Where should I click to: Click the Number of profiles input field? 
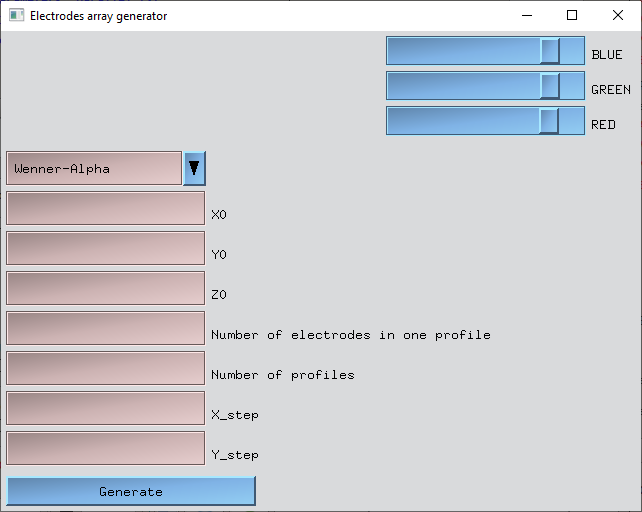point(106,368)
